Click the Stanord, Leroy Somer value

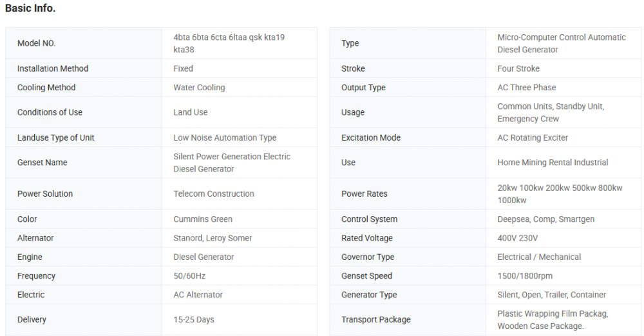click(213, 238)
